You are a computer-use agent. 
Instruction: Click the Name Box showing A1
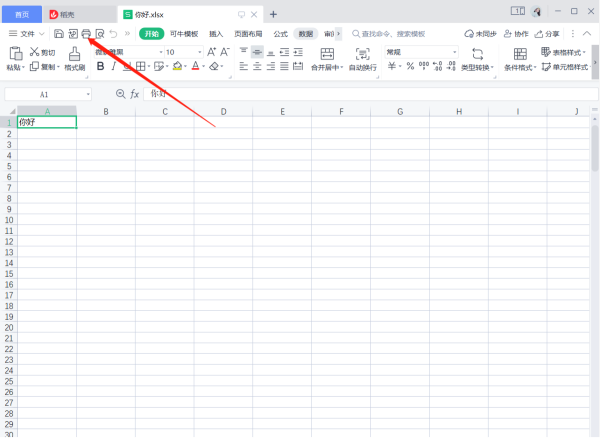(x=45, y=94)
